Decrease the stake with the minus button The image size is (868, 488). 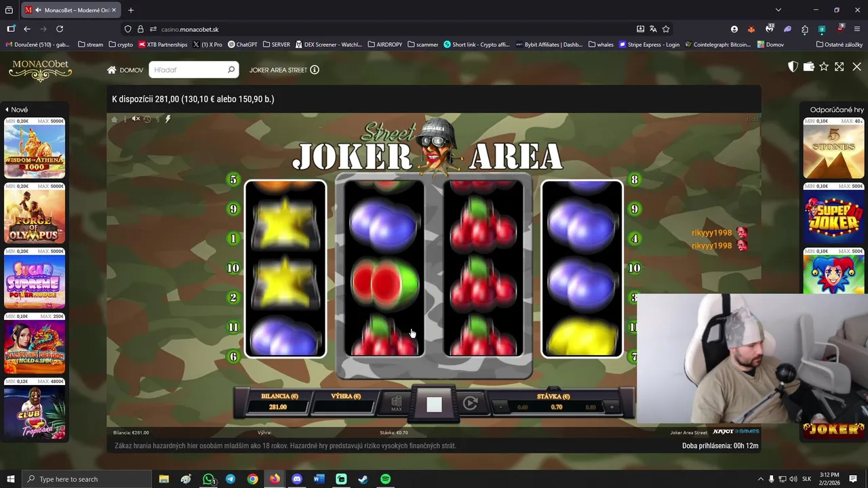point(500,407)
